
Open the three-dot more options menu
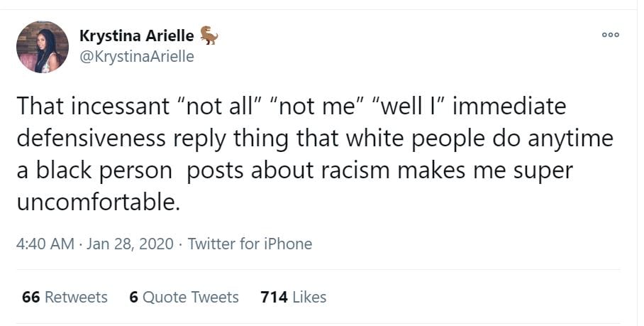[609, 35]
